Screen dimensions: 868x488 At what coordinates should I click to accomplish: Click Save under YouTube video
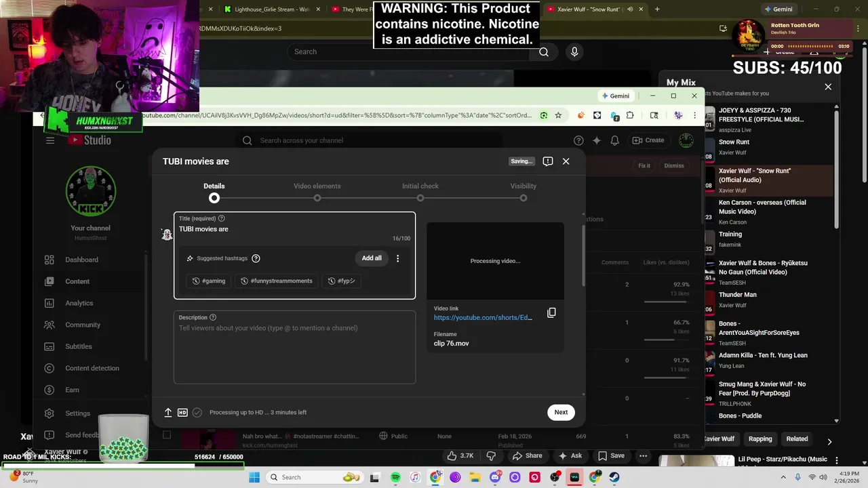[x=611, y=455]
